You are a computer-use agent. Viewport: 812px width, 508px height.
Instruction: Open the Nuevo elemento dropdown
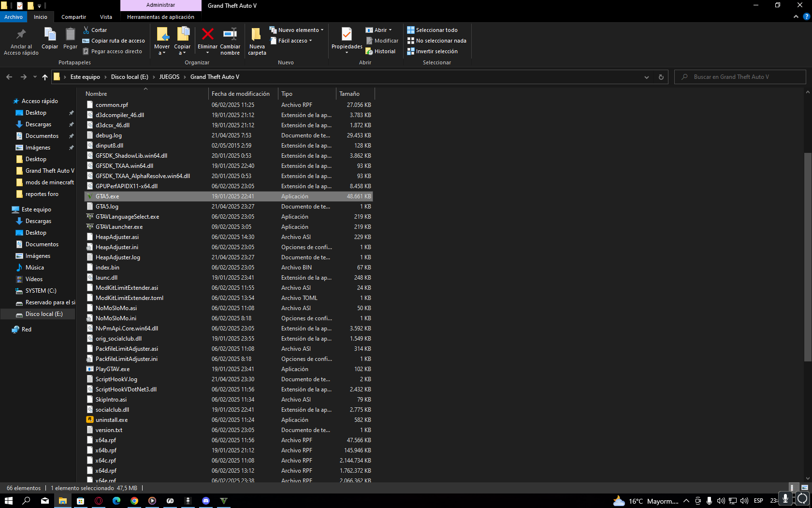pos(297,30)
